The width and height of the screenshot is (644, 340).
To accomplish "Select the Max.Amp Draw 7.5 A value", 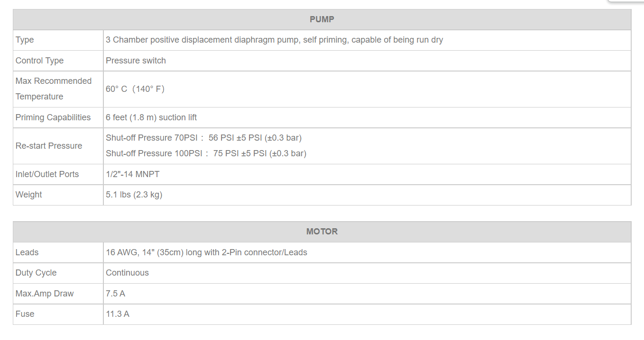I will (116, 294).
